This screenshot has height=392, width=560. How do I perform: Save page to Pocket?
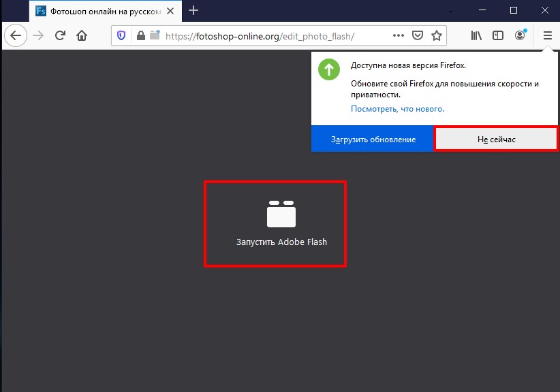(x=418, y=35)
